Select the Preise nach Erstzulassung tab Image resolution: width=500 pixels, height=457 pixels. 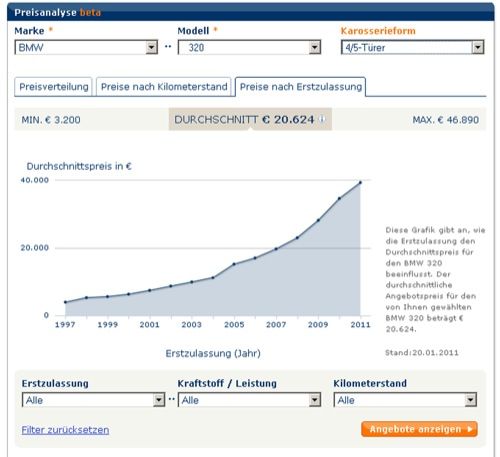point(300,87)
